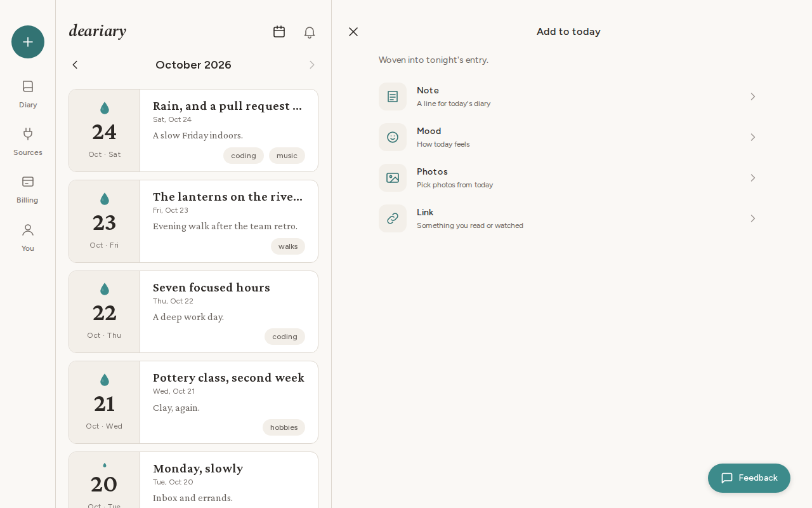This screenshot has width=812, height=508.
Task: Click 'A slow Friday indoors.' summary
Action: [x=198, y=135]
